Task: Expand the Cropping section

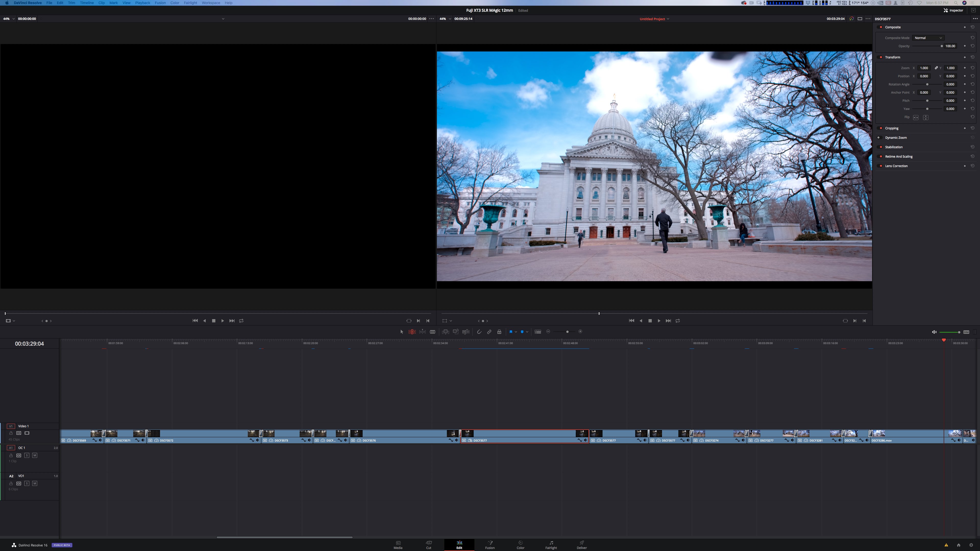Action: 891,128
